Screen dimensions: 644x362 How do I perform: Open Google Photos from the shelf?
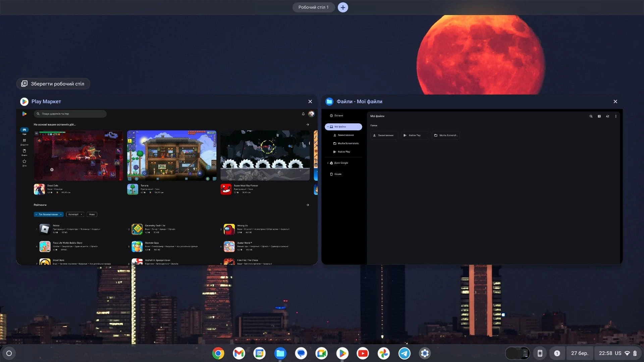tap(383, 353)
